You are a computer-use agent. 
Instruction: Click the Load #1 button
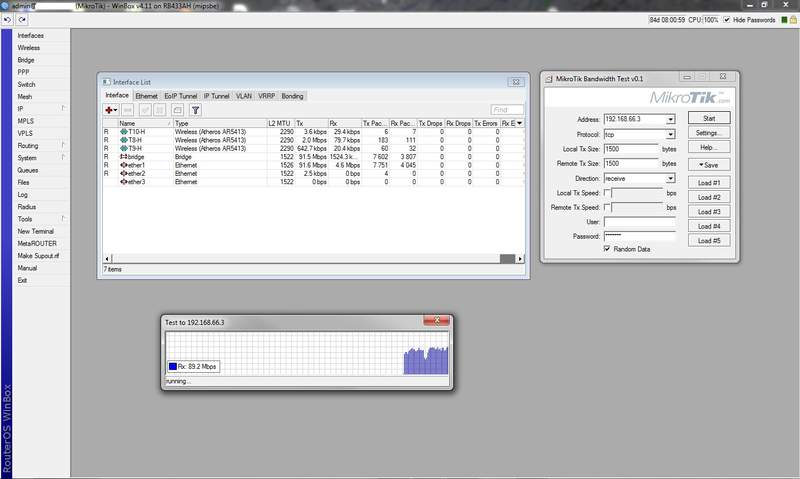709,183
